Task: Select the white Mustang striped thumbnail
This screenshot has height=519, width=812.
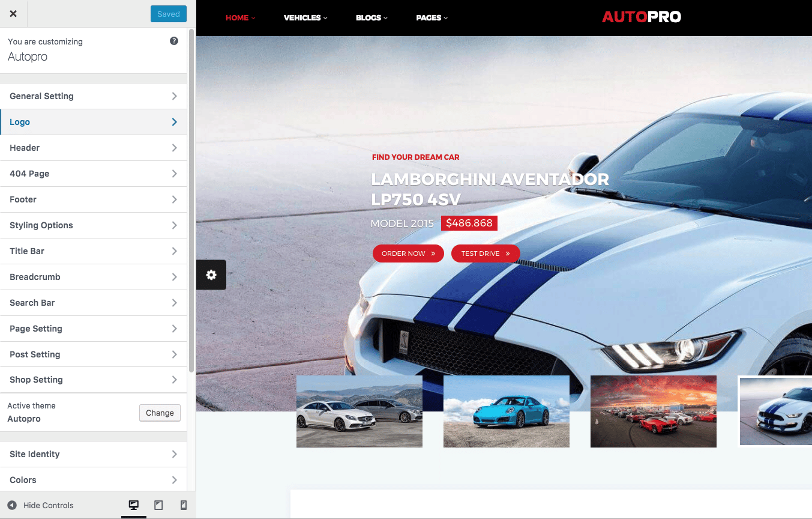Action: click(775, 411)
